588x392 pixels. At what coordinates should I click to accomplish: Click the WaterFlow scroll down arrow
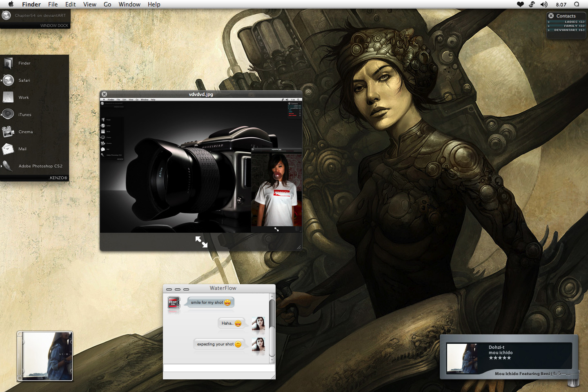tap(272, 361)
